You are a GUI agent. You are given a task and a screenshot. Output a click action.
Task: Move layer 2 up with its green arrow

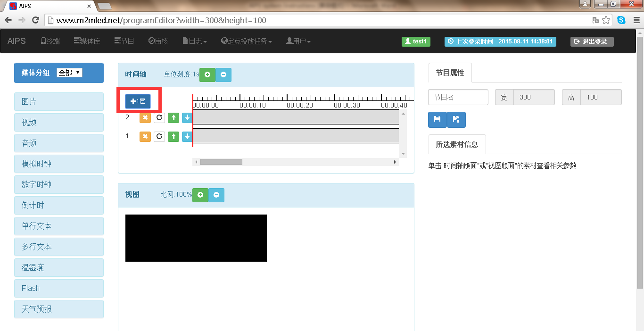click(x=173, y=117)
